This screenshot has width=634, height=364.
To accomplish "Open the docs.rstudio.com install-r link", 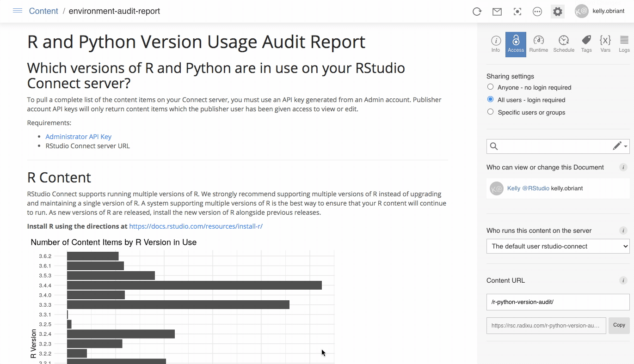I will coord(196,226).
